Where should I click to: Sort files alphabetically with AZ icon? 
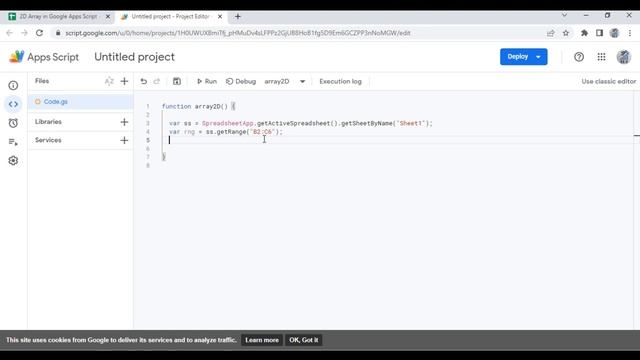point(109,81)
